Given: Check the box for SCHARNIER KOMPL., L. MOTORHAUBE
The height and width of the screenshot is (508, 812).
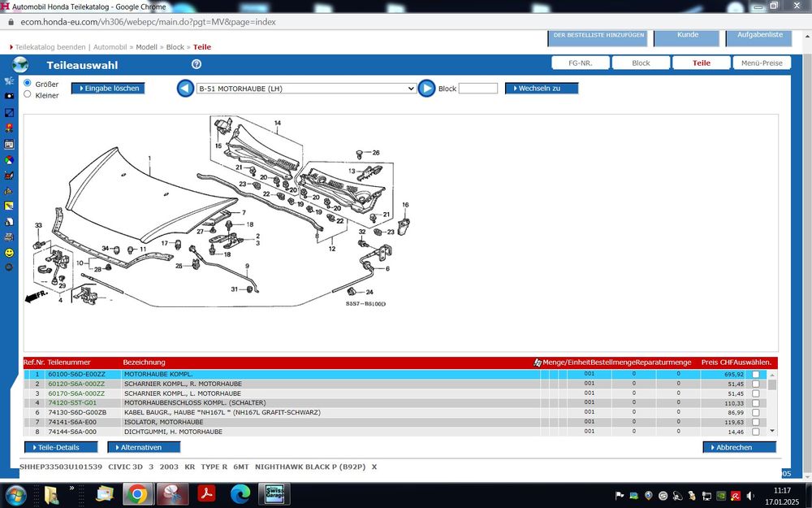Looking at the screenshot, I should pos(755,393).
